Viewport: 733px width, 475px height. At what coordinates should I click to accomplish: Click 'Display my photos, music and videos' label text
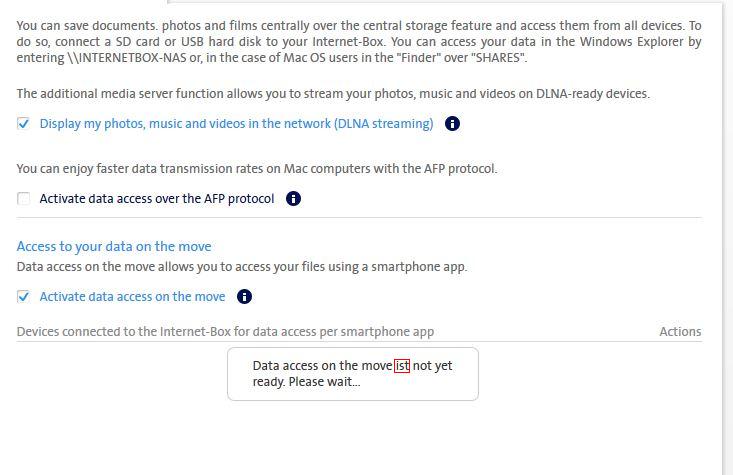tap(236, 124)
